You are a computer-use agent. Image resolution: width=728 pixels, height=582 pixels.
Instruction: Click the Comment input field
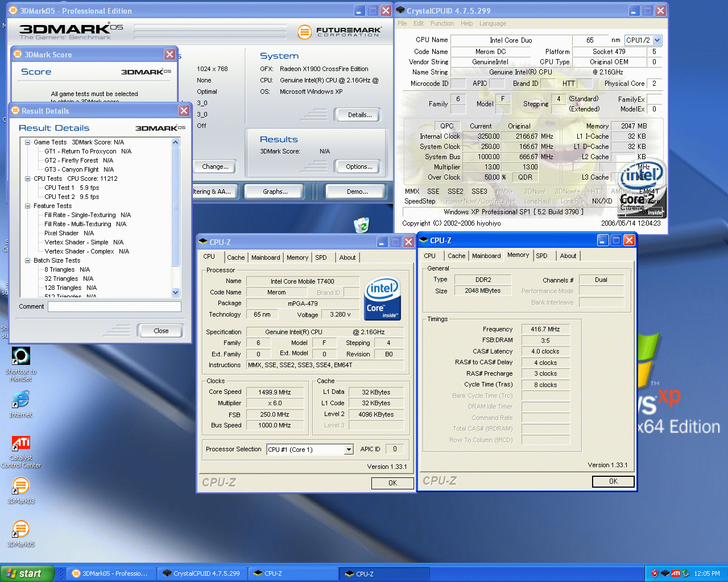click(114, 307)
